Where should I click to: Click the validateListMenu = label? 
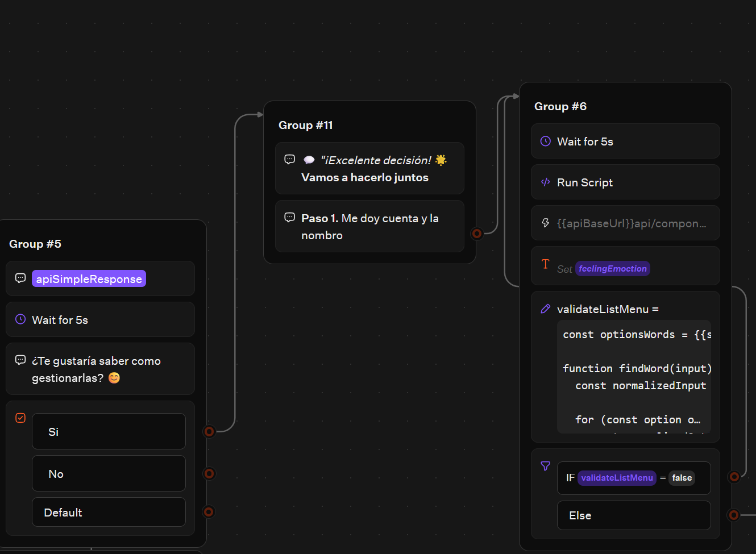click(608, 309)
